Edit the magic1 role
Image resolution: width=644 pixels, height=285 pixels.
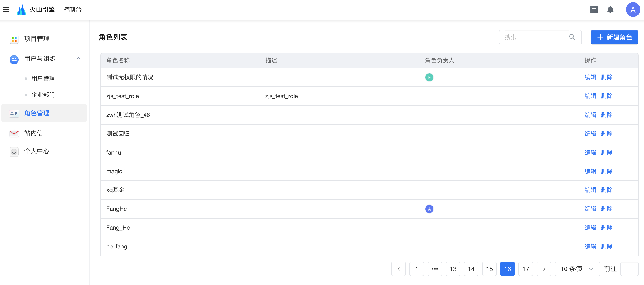(x=590, y=171)
